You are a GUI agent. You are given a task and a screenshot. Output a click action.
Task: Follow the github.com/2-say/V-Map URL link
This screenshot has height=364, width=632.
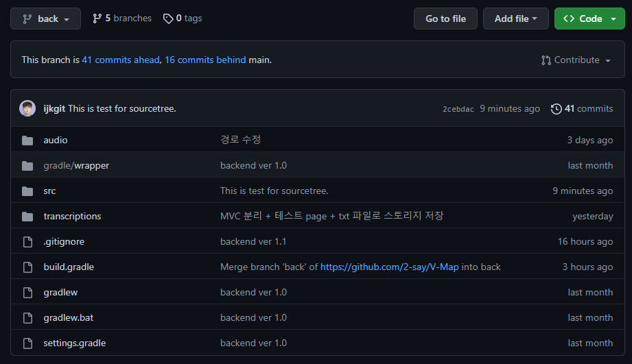point(389,267)
